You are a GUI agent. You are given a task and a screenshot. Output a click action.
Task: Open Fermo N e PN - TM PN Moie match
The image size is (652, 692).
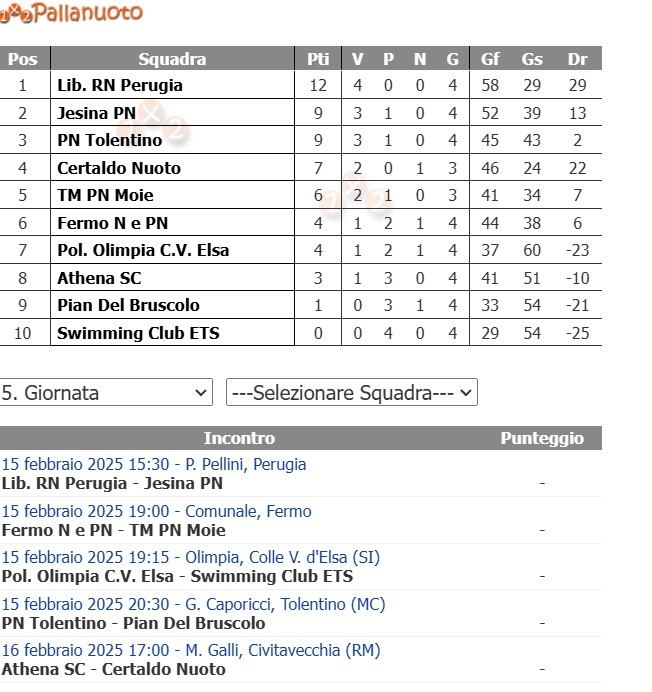114,530
